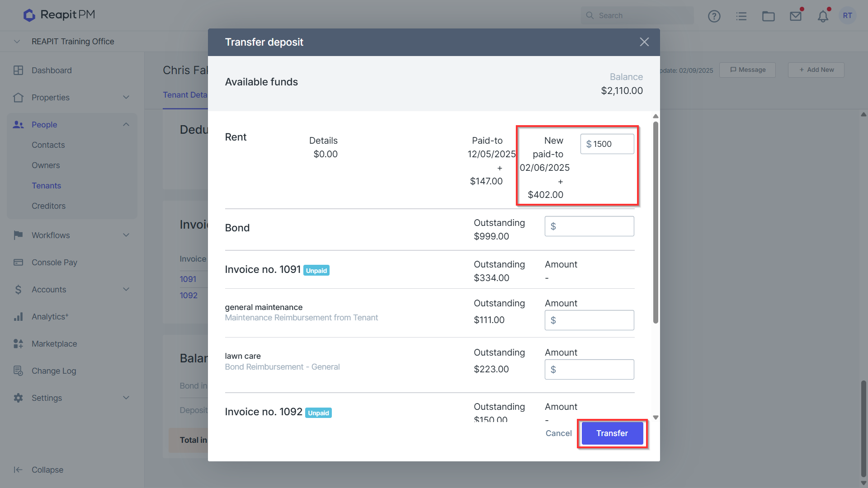Click the Dashboard grid icon
This screenshot has height=488, width=868.
pos(18,70)
